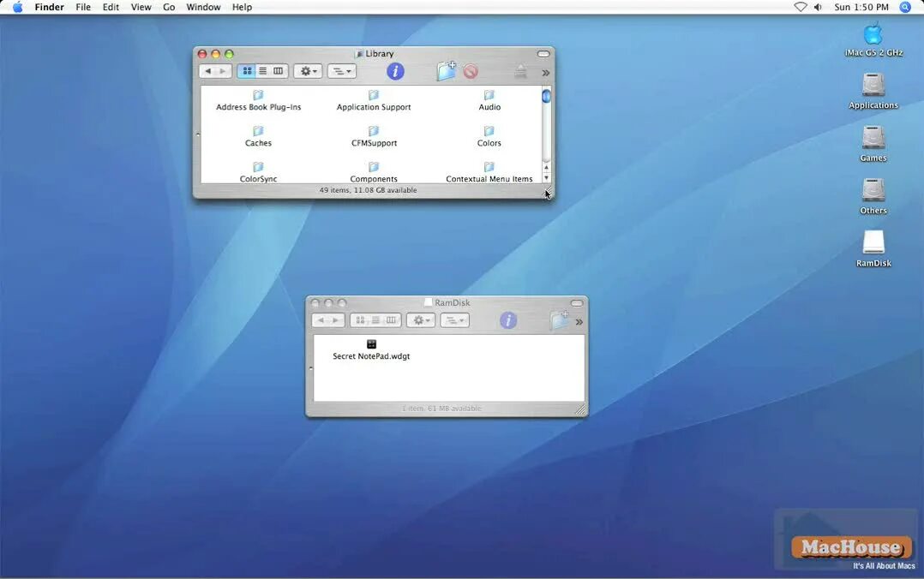Select the Colors folder

489,137
